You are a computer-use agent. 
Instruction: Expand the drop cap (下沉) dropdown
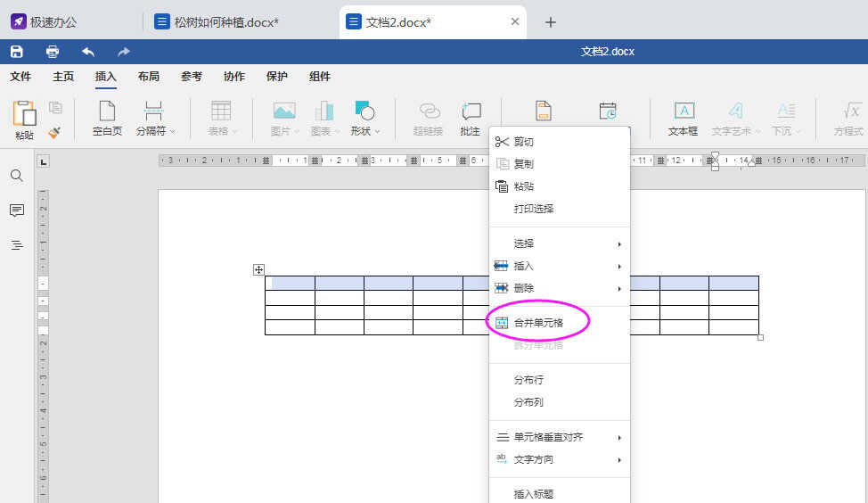tap(798, 131)
